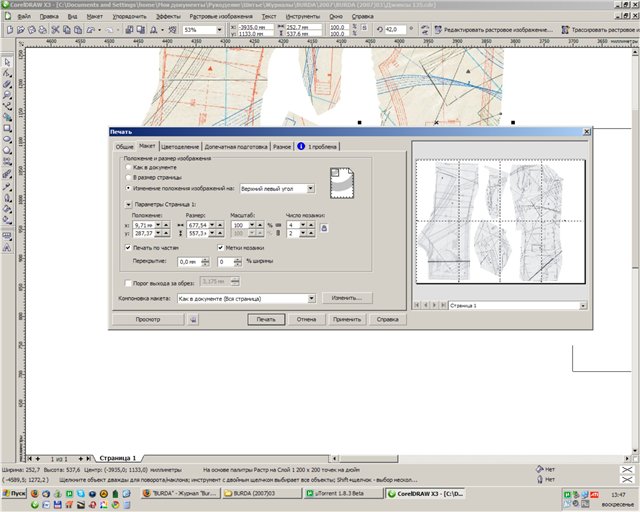The image size is (640, 512).
Task: Click the New document icon in toolbar
Action: [x=9, y=31]
